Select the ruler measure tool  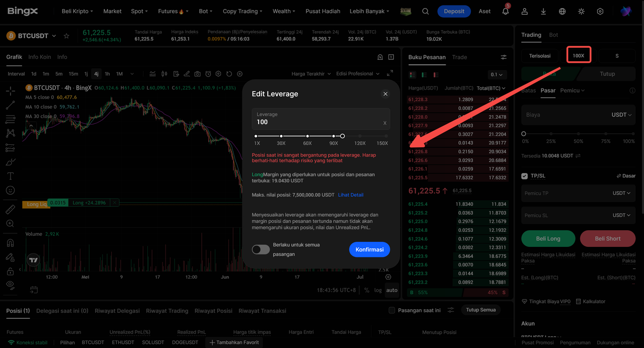point(10,209)
